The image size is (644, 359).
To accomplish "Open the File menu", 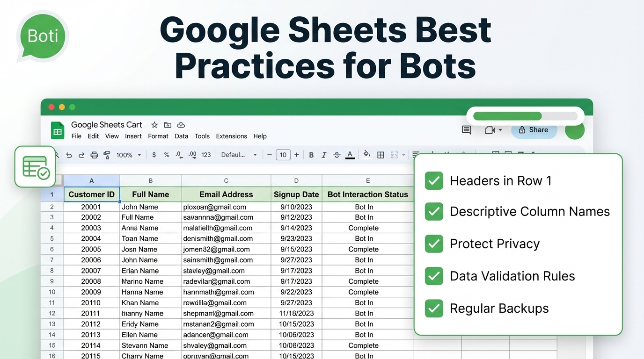I will point(76,136).
